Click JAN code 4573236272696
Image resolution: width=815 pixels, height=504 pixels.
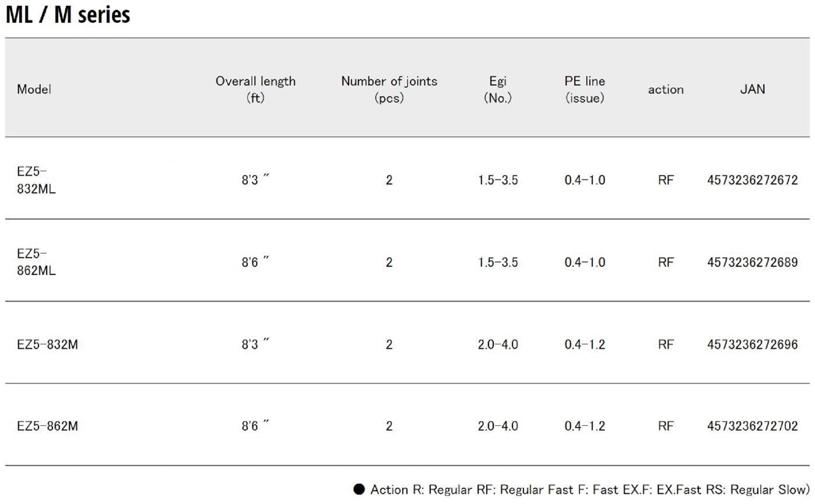pos(752,345)
